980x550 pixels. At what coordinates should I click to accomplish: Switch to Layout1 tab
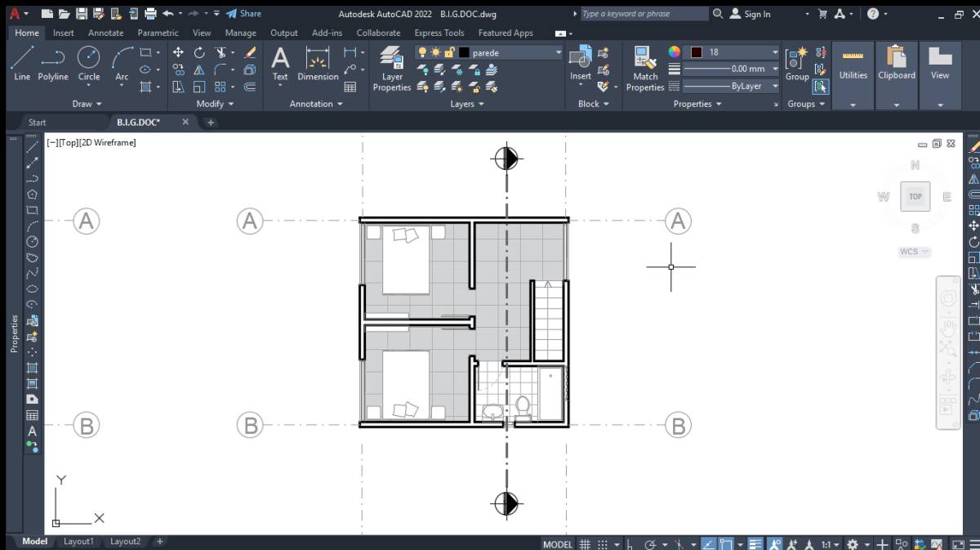pyautogui.click(x=78, y=541)
